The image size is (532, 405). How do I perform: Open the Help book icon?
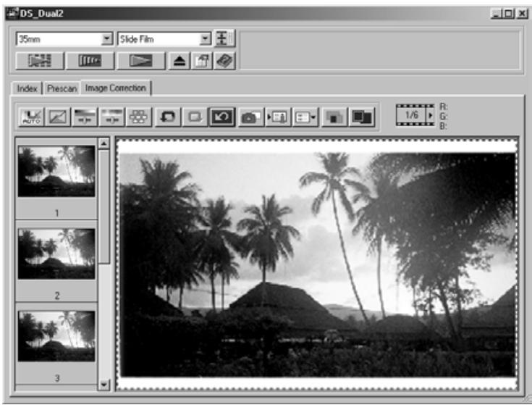point(224,61)
